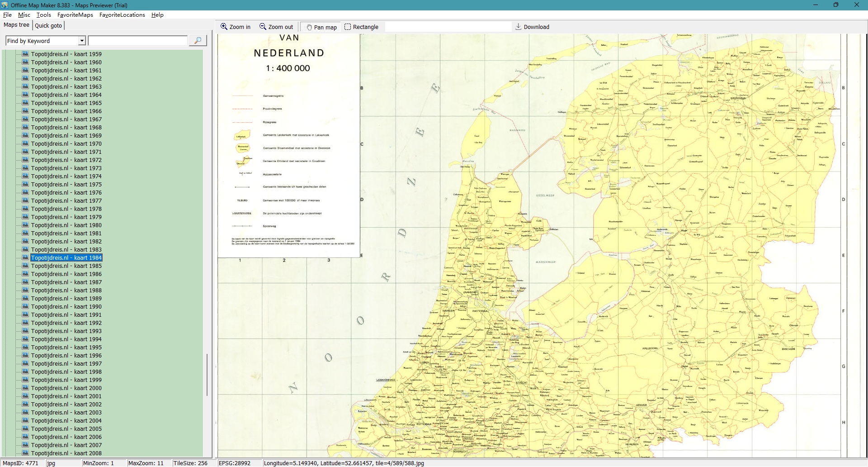Image resolution: width=868 pixels, height=467 pixels.
Task: Select Topotijdreis.nl - kaart 1965
Action: [x=66, y=103]
